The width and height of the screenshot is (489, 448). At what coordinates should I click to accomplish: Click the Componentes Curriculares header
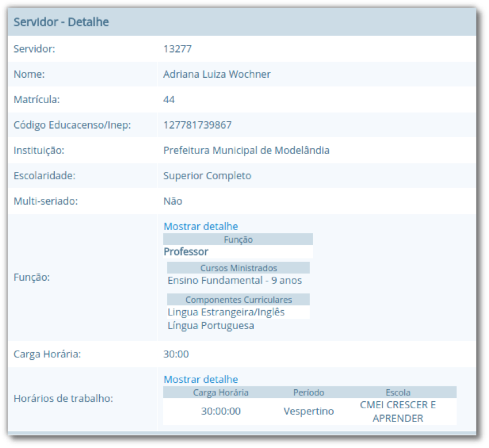point(238,299)
